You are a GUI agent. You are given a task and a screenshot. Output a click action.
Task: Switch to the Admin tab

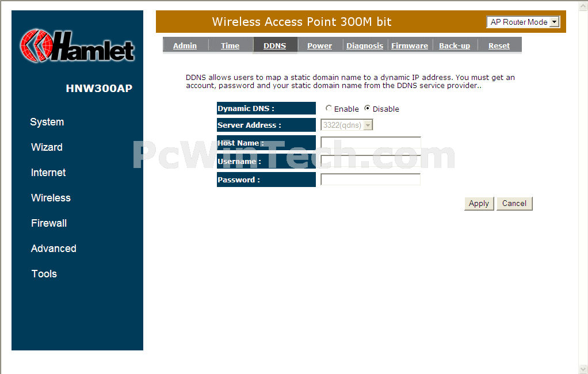coord(185,46)
